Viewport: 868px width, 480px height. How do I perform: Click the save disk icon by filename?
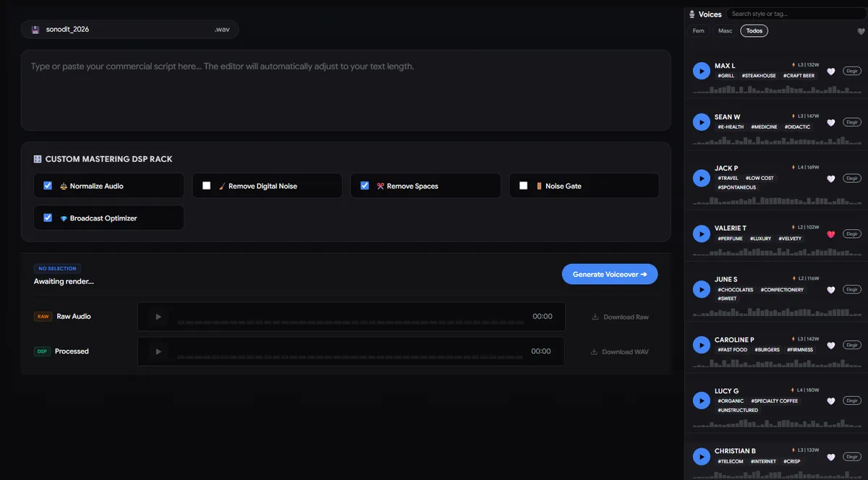pyautogui.click(x=35, y=30)
